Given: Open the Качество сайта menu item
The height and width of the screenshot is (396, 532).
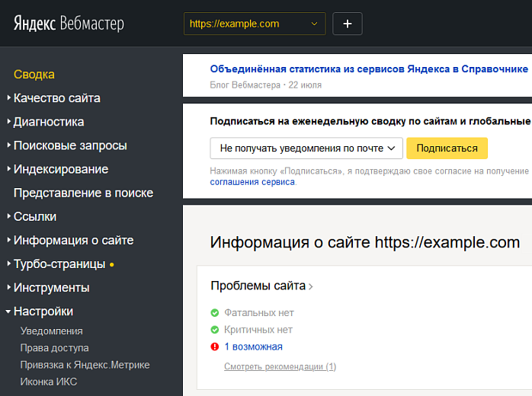Looking at the screenshot, I should (57, 98).
